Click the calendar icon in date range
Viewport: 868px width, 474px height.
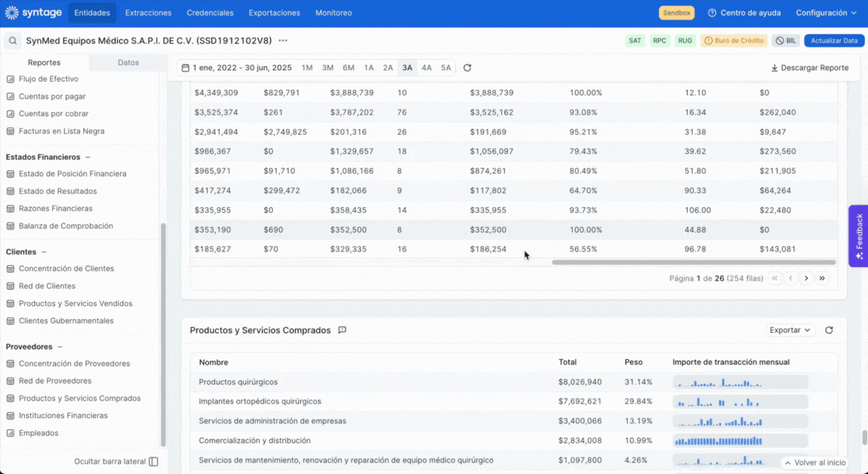[x=186, y=68]
